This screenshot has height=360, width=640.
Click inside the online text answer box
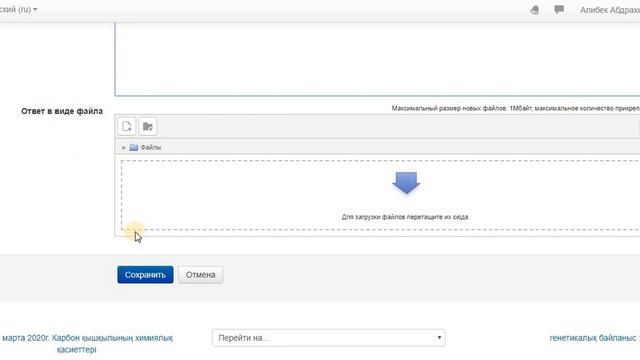377,59
